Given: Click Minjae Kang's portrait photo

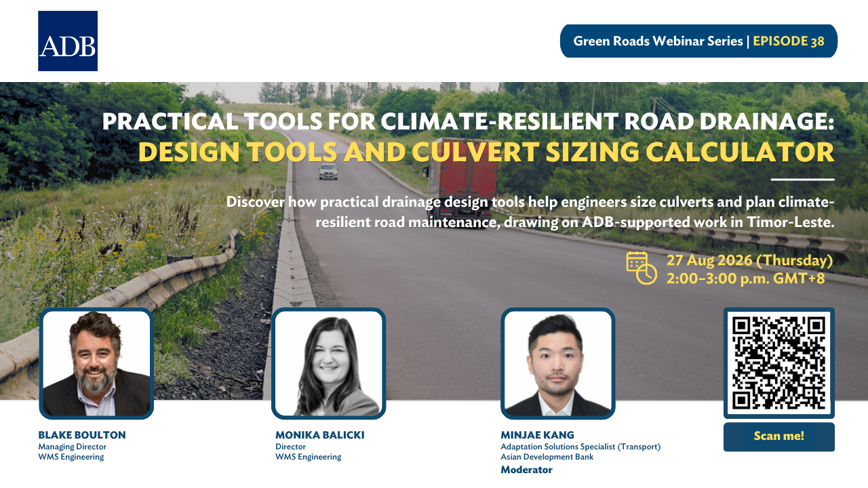Looking at the screenshot, I should [x=557, y=363].
